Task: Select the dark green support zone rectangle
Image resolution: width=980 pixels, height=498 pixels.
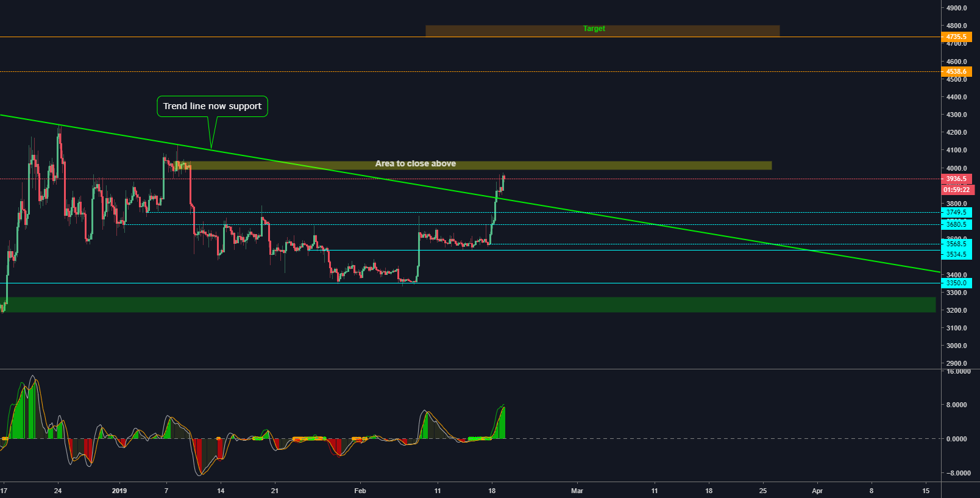Action: coord(468,305)
